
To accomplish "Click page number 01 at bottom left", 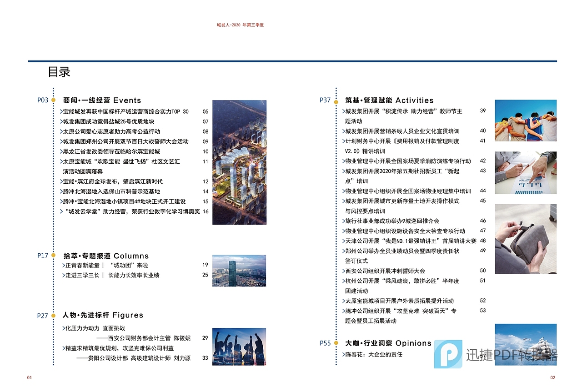I will pyautogui.click(x=29, y=377).
